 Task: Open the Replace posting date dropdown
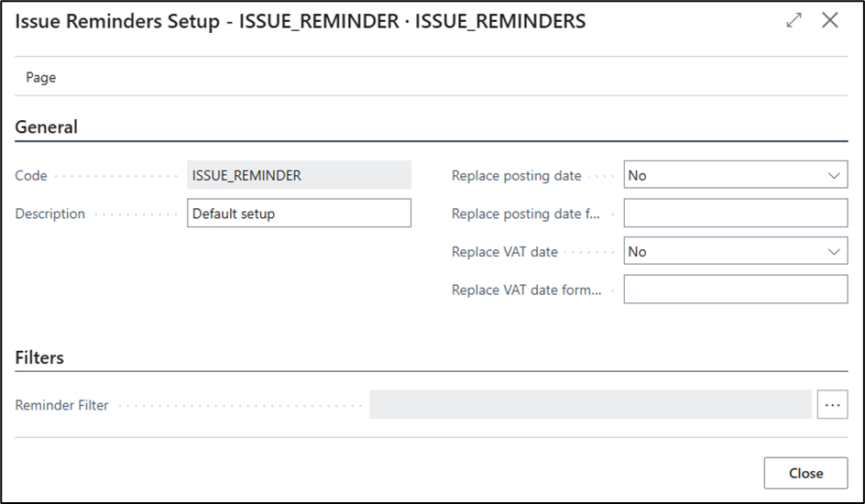click(x=735, y=175)
